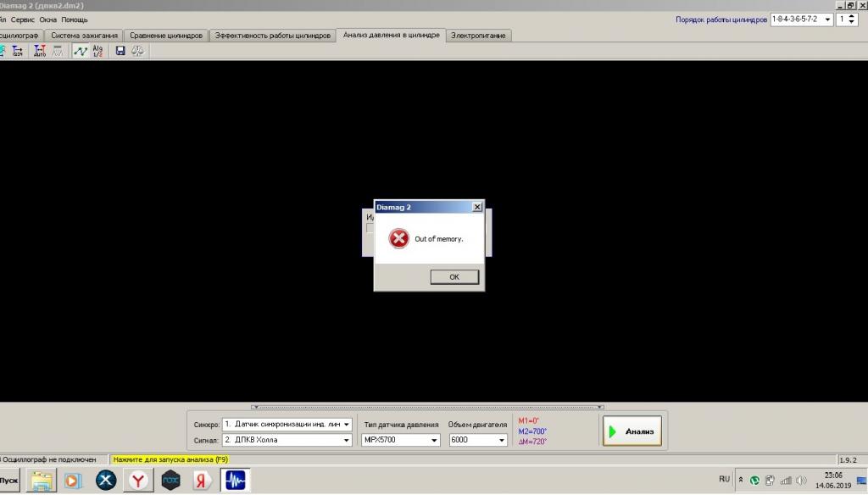Click the Alg 1/2 algorithm icon
Image resolution: width=868 pixels, height=495 pixels.
pos(98,51)
